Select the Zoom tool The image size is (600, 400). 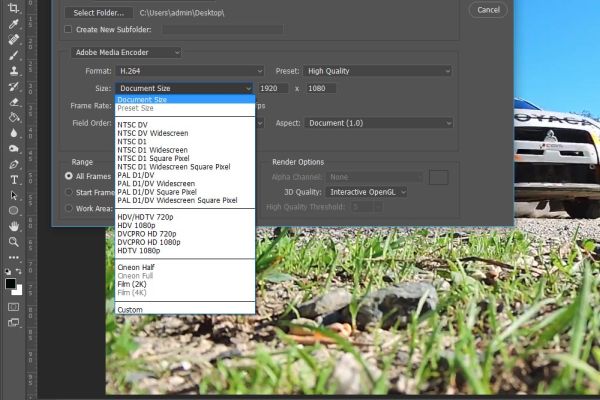click(x=13, y=242)
